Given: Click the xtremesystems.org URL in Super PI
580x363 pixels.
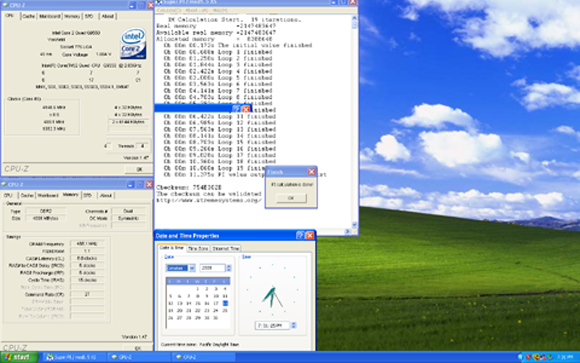Looking at the screenshot, I should click(209, 200).
